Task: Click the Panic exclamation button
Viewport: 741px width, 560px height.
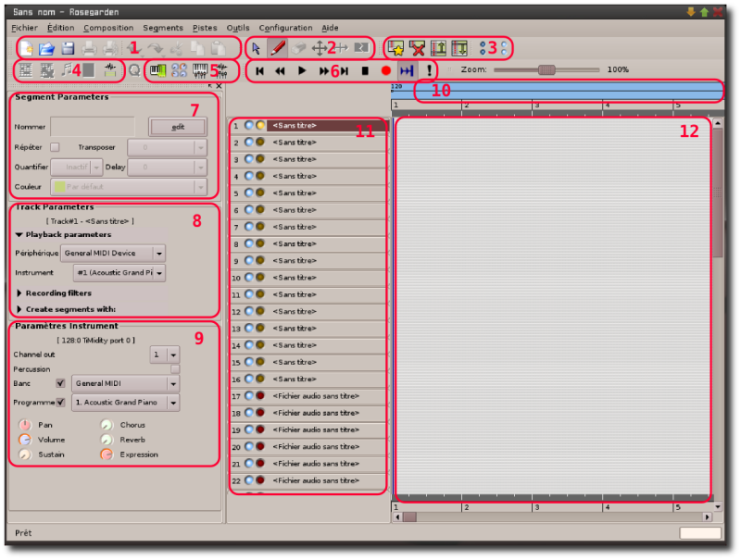Action: (x=429, y=71)
